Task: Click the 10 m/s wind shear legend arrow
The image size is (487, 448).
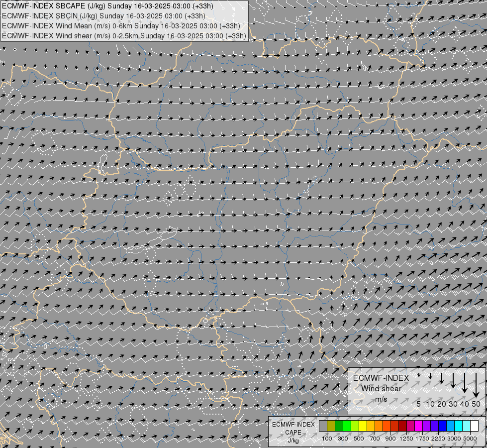Action: (430, 376)
